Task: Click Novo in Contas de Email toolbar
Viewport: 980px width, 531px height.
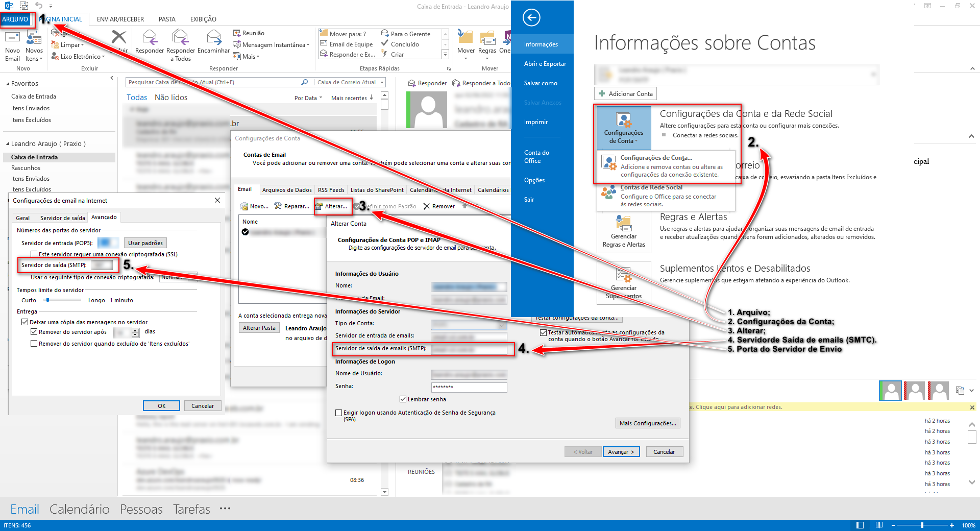Action: [x=254, y=206]
